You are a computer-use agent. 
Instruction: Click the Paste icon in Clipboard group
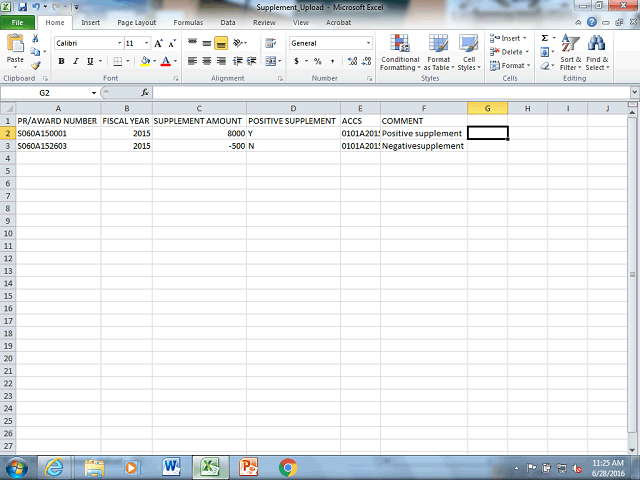click(x=15, y=48)
